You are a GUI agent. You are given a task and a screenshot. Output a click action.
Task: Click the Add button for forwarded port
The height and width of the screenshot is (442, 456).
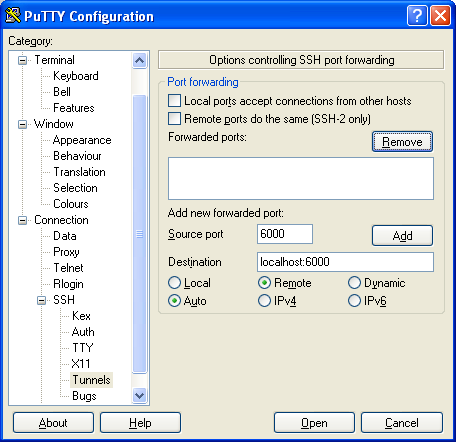coord(402,236)
